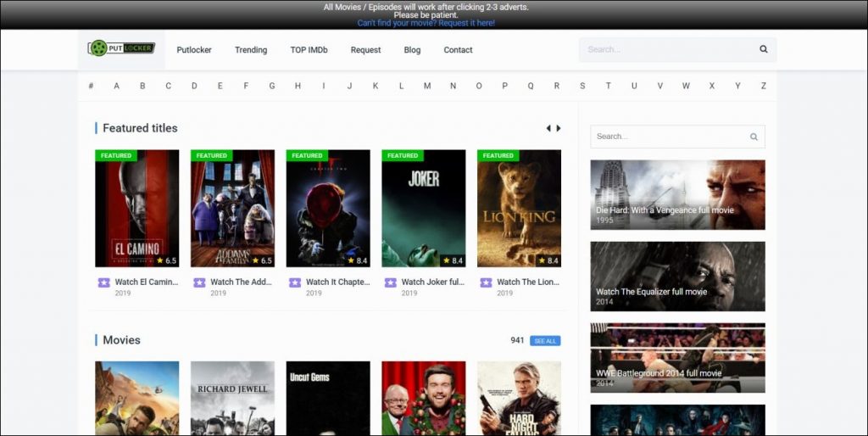Open the Joker poster
Viewport: 868px width, 436px height.
(424, 209)
